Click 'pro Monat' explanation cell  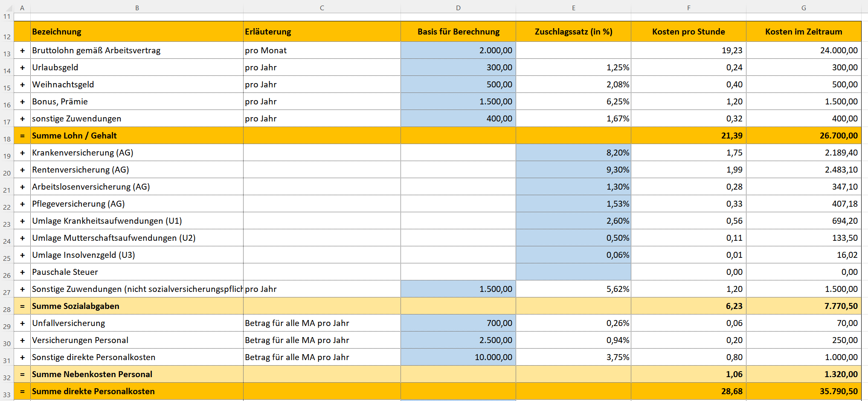tap(322, 50)
